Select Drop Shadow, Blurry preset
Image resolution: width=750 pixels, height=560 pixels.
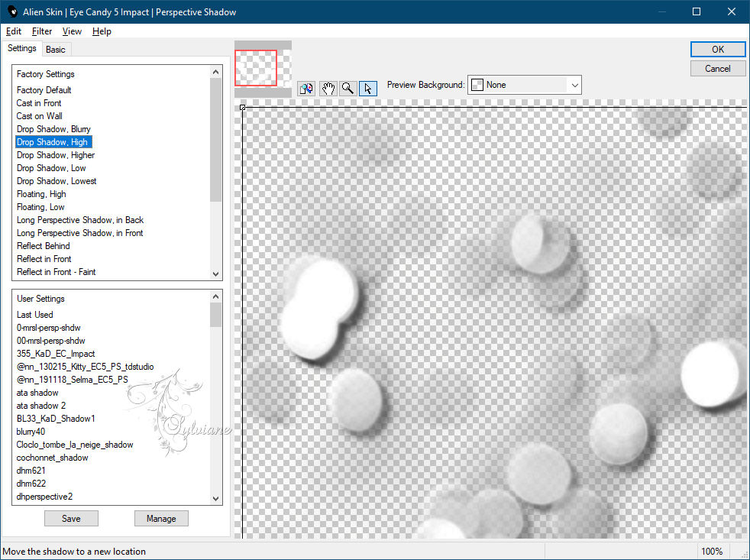click(x=53, y=129)
